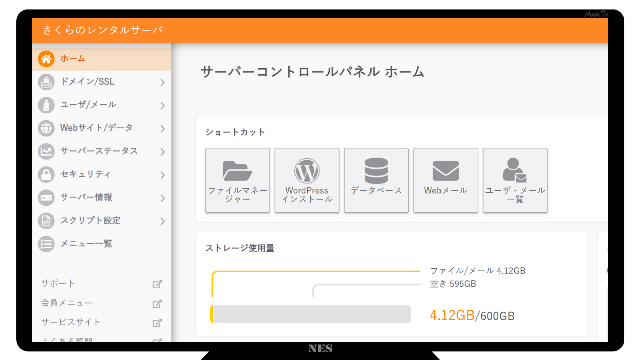Open the サポート link
The width and height of the screenshot is (640, 360).
pos(58,283)
